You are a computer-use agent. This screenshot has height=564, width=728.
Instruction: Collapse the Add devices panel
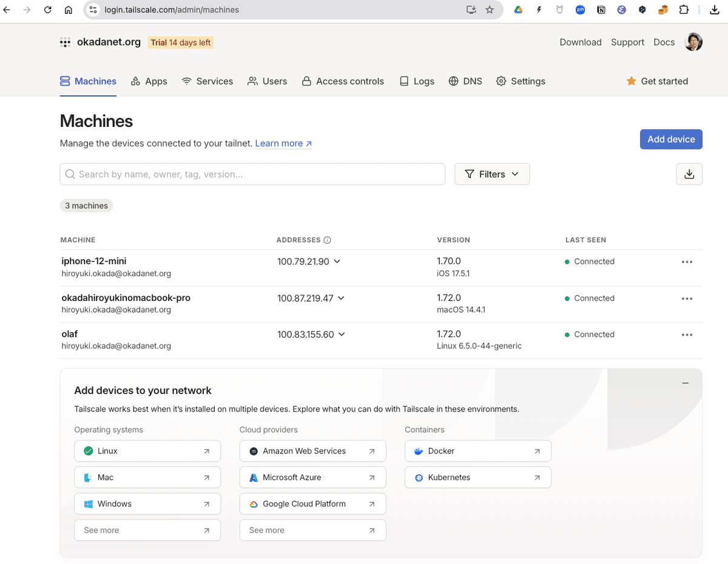[x=686, y=383]
